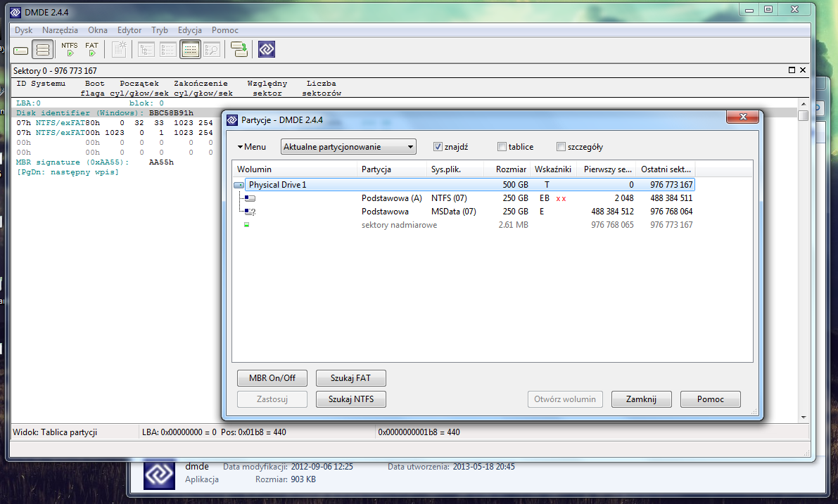The width and height of the screenshot is (838, 504).
Task: Click the Disk identifier (Windows) line
Action: tap(105, 113)
